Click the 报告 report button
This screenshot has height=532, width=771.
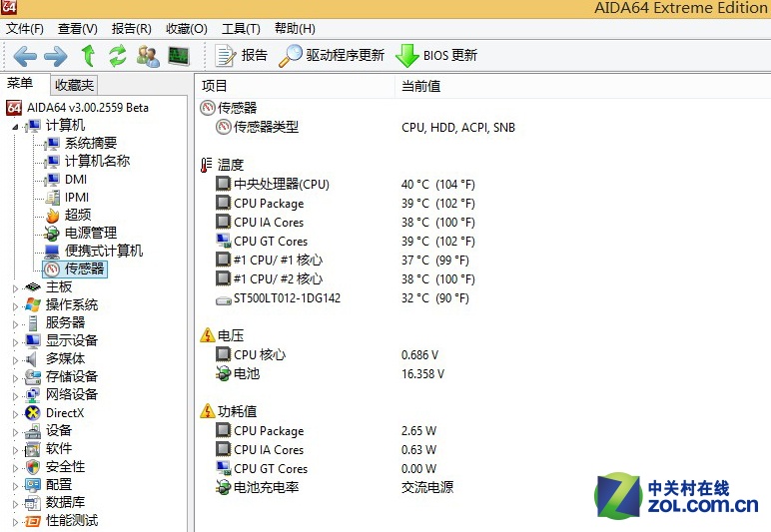click(242, 56)
